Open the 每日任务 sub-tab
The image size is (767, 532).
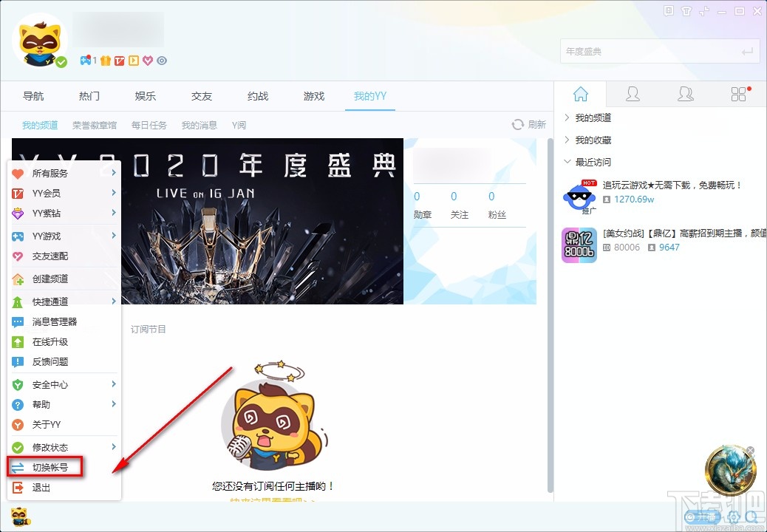pos(149,125)
